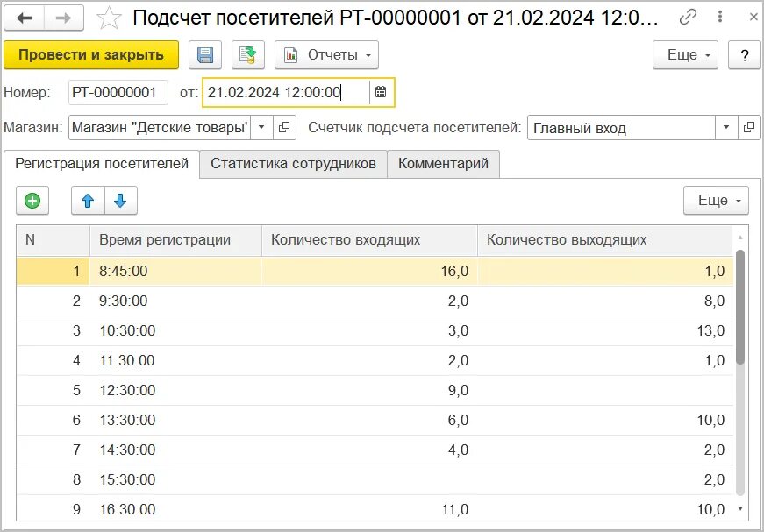Expand the 'Магазин' dropdown arrow

261,128
